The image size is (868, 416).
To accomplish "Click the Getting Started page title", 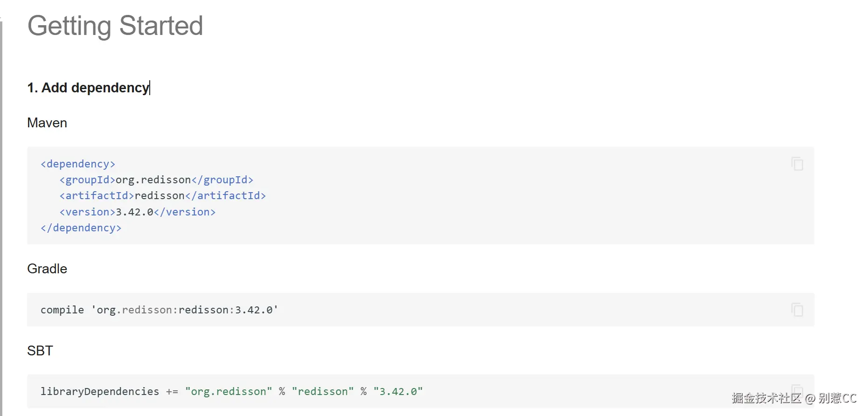I will (115, 26).
